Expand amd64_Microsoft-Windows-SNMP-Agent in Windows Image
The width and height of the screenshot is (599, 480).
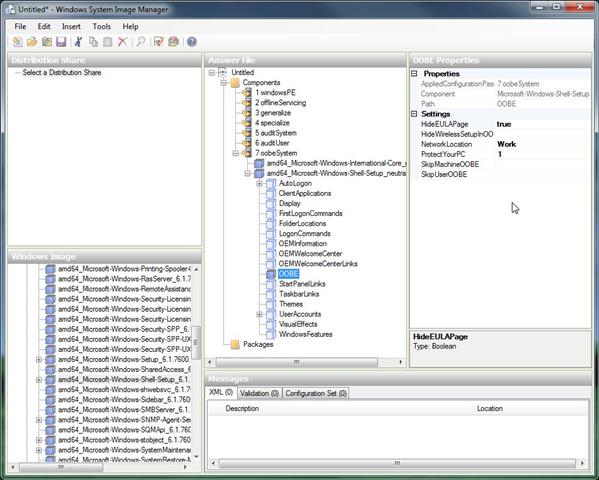[39, 420]
